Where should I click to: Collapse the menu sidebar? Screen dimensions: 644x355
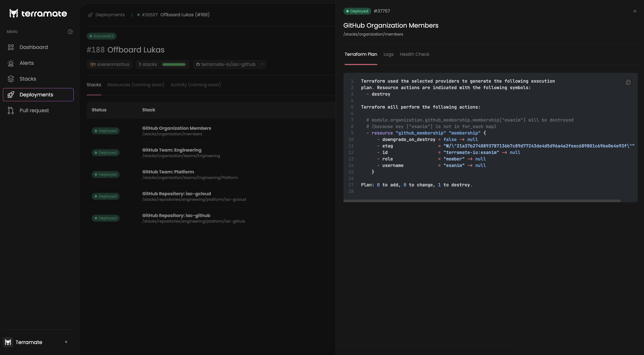point(70,32)
